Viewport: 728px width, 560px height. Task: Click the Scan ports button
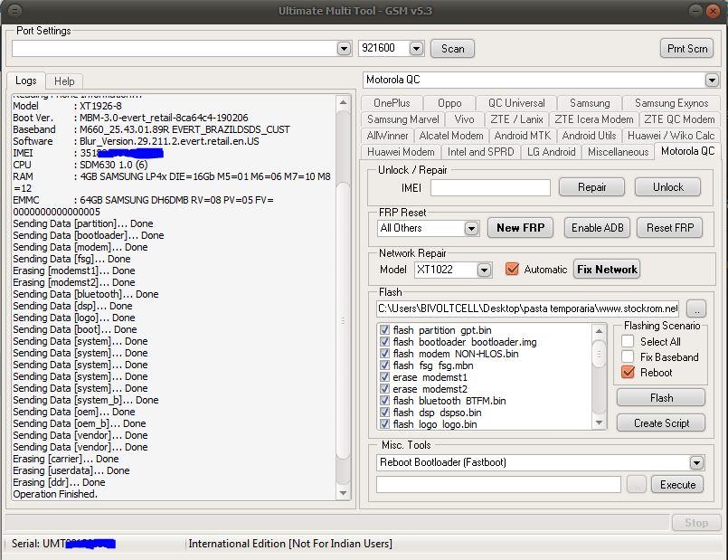coord(452,49)
